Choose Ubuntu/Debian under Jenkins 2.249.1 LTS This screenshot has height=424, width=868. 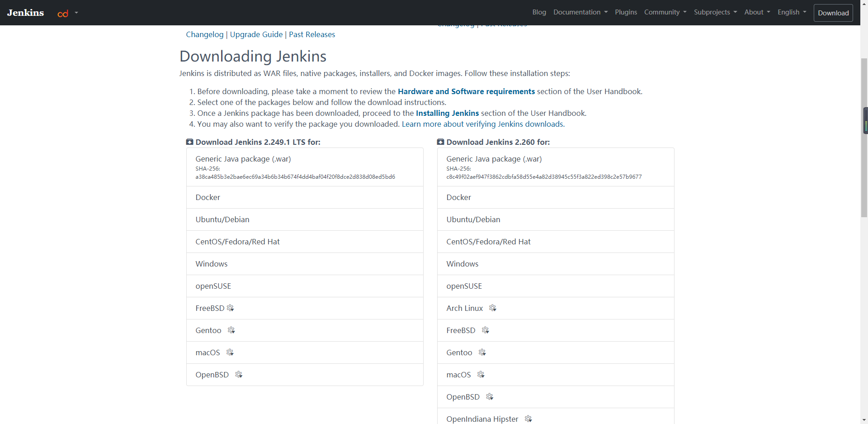click(305, 219)
